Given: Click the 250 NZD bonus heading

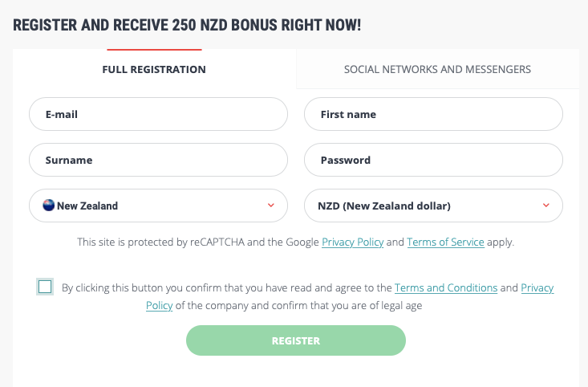Looking at the screenshot, I should [187, 25].
